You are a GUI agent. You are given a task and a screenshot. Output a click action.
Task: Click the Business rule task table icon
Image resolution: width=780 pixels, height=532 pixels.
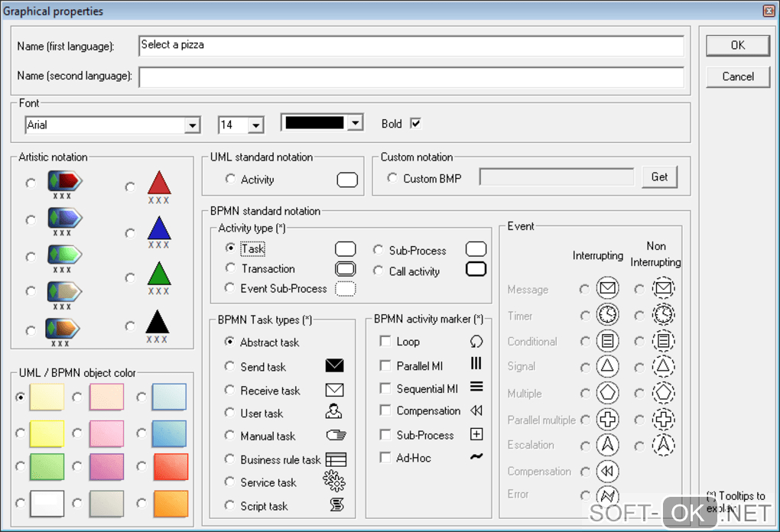point(336,459)
